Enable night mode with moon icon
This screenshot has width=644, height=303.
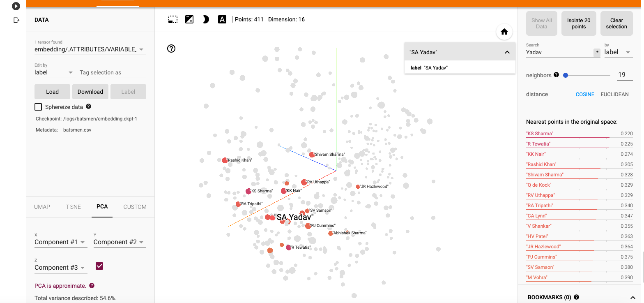(x=206, y=19)
